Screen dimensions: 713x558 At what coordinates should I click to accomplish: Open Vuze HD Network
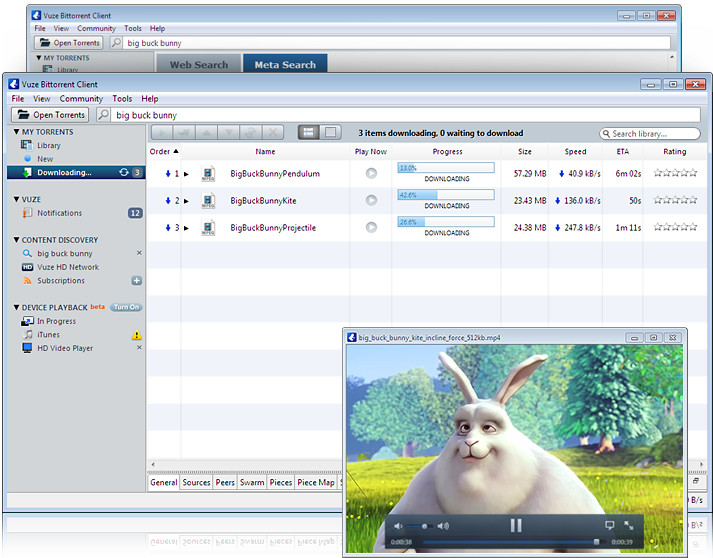tap(68, 267)
